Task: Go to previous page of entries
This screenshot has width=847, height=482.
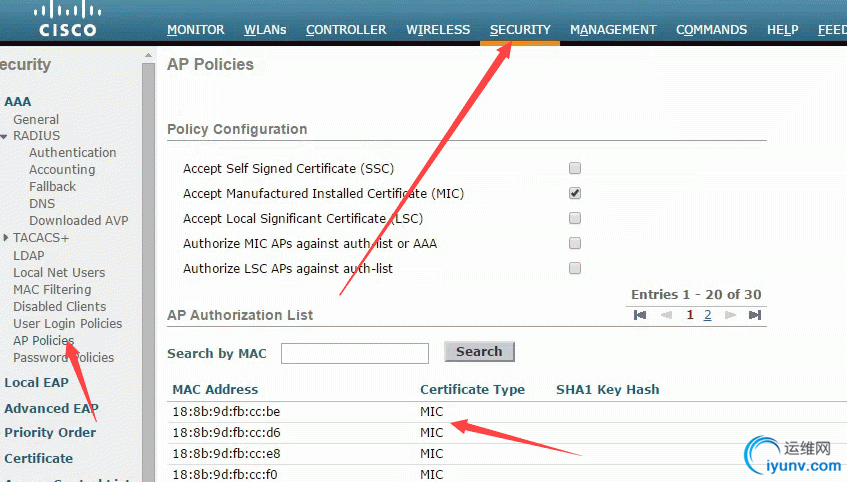Action: (x=666, y=315)
